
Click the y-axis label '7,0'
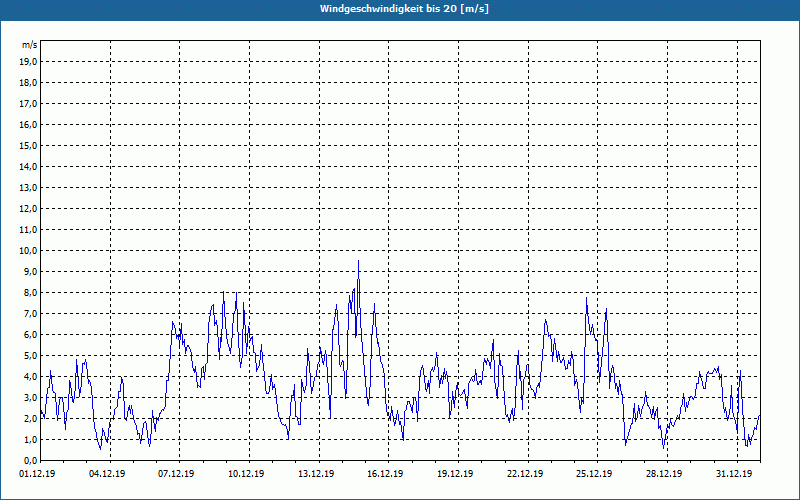coord(30,314)
